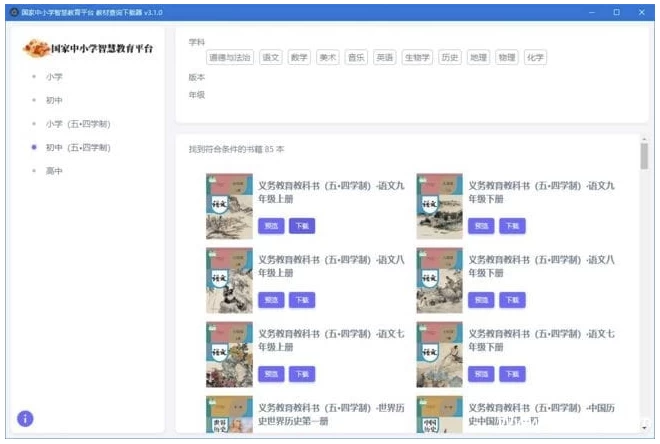This screenshot has height=444, width=660.
Task: Select 小学 in the sidebar
Action: pos(54,76)
